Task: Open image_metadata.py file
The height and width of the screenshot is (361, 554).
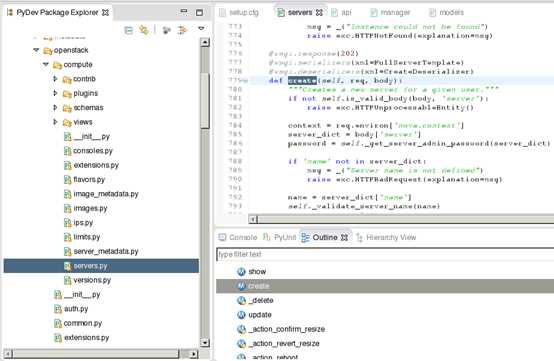Action: (101, 194)
